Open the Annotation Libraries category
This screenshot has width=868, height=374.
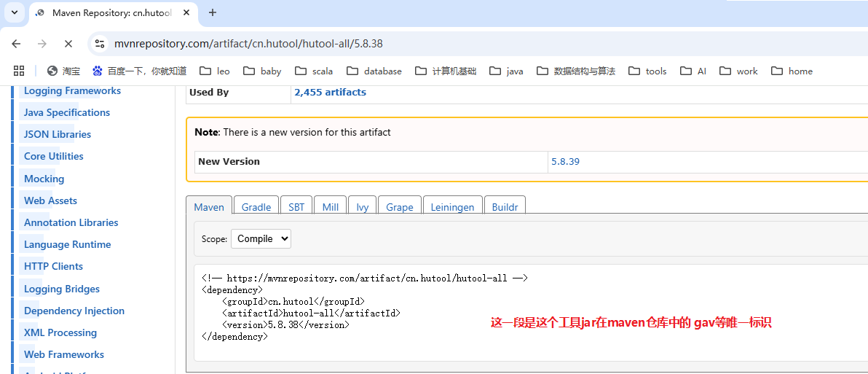click(x=71, y=222)
